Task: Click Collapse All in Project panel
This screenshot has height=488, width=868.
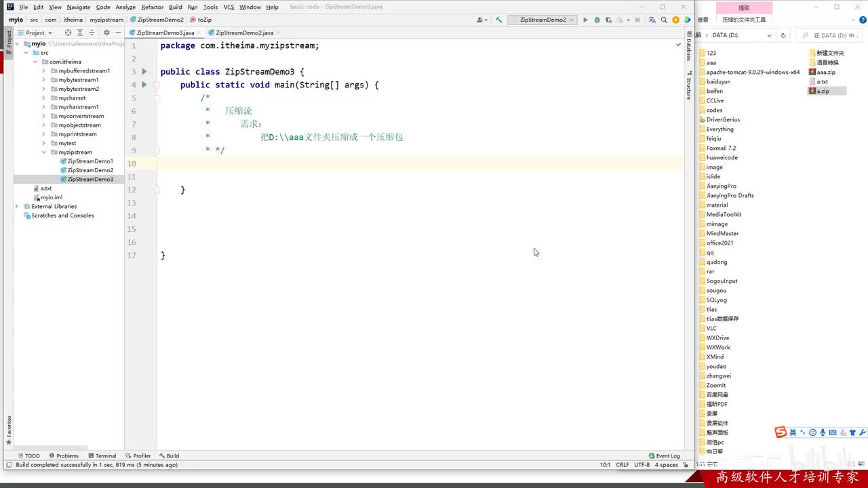Action: point(92,33)
